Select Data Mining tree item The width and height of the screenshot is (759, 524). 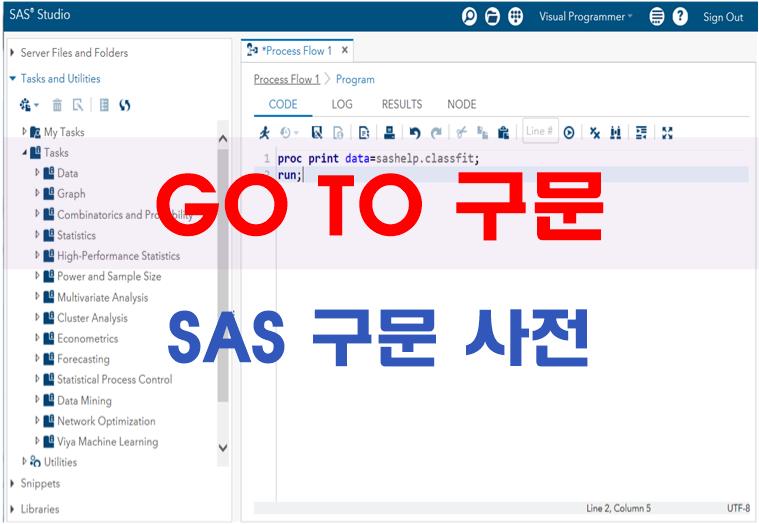(x=84, y=400)
